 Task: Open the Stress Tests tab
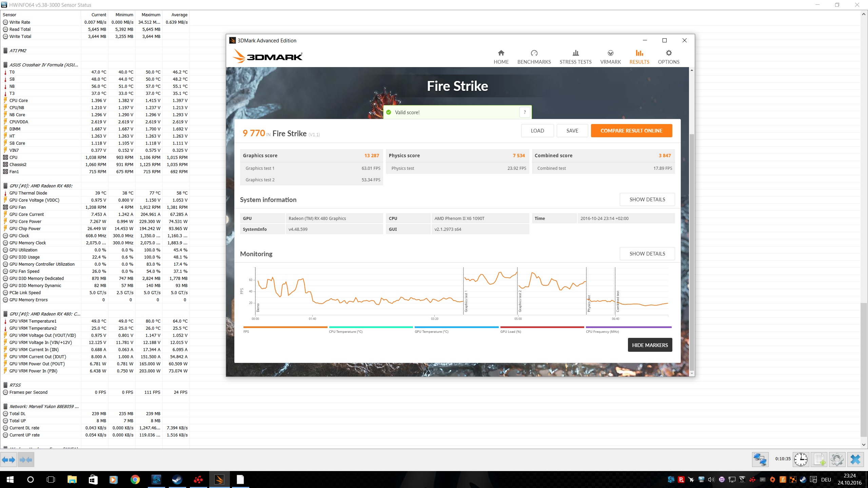pos(575,57)
